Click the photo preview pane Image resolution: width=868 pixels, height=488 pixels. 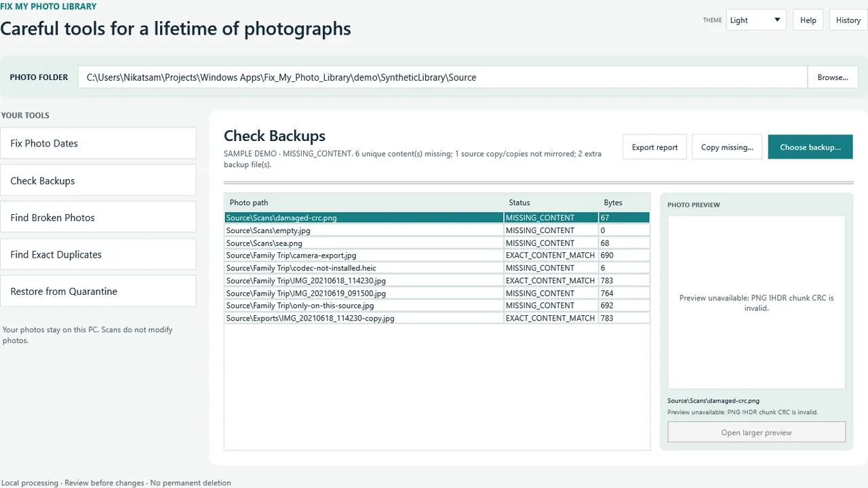[x=756, y=302]
